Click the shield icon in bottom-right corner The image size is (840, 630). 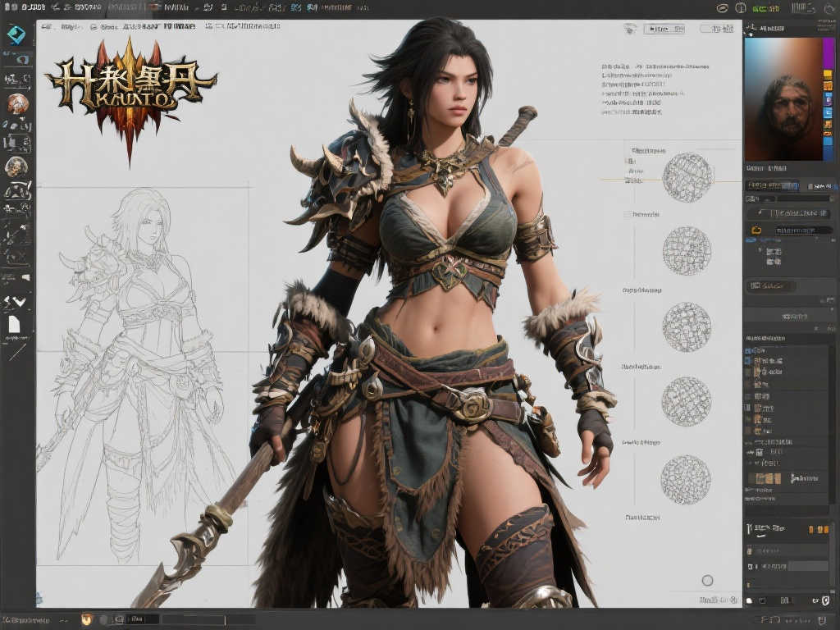click(825, 601)
